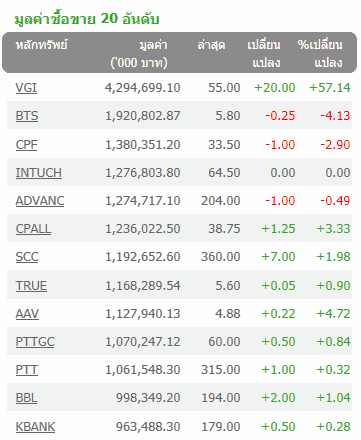Image resolution: width=361 pixels, height=440 pixels.
Task: Open the BBL stock link
Action: (26, 398)
